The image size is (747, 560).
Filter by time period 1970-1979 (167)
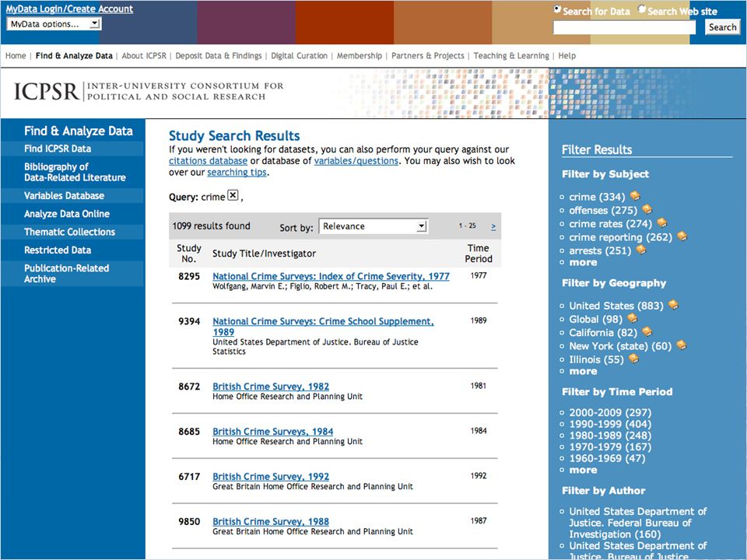(x=610, y=446)
